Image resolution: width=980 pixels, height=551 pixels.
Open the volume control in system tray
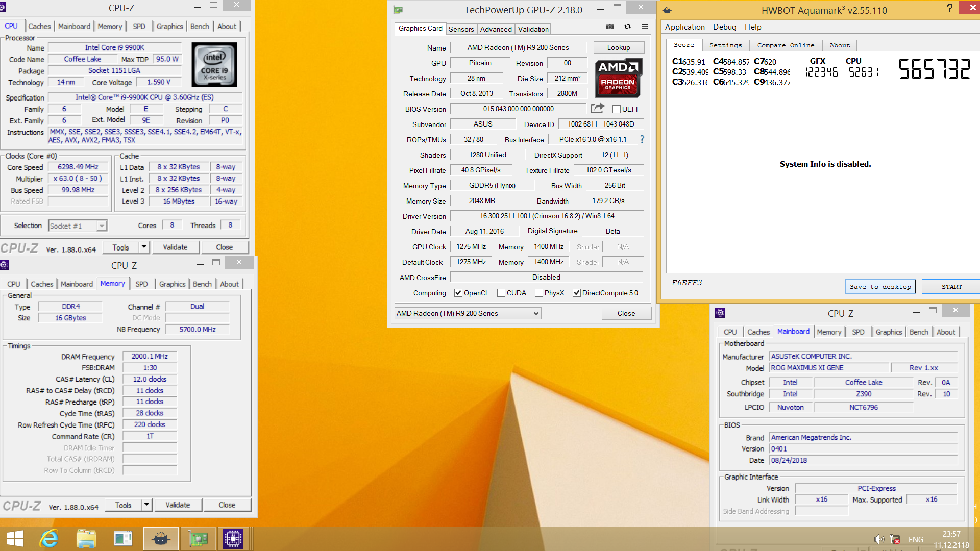click(x=879, y=539)
